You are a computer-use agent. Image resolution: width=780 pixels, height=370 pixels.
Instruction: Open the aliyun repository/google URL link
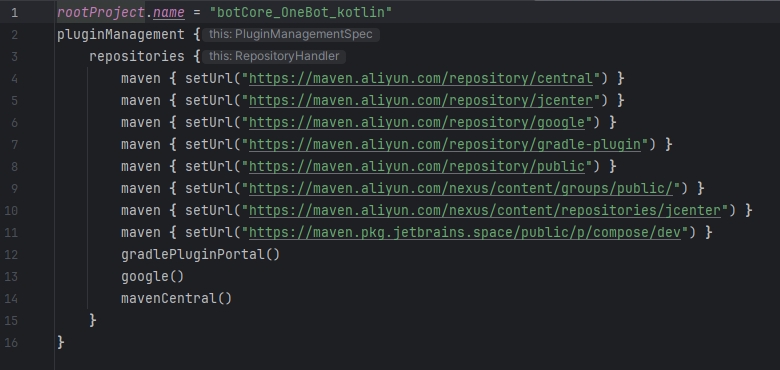tap(417, 122)
